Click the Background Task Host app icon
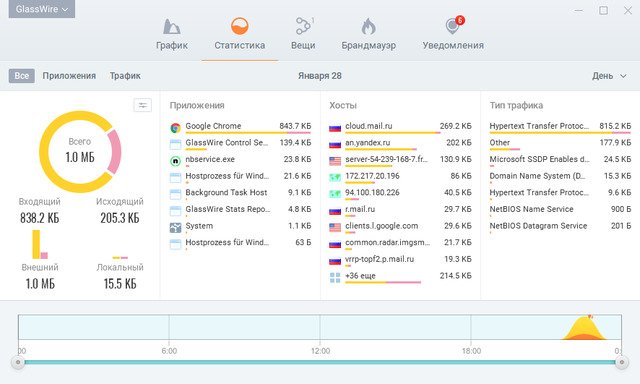The width and height of the screenshot is (640, 384). coord(176,194)
